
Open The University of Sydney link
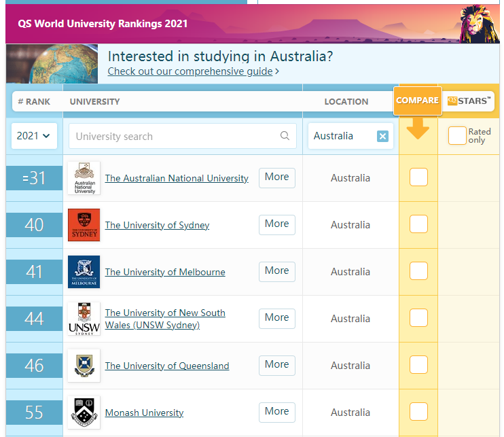157,225
